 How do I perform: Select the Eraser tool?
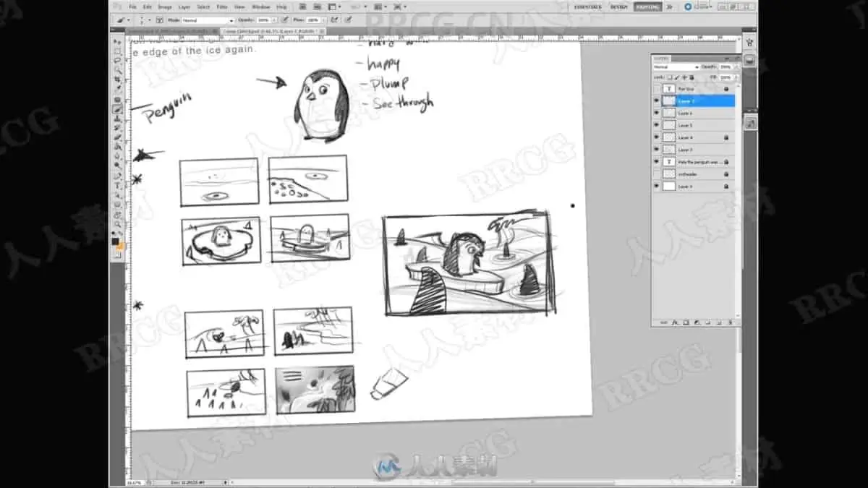pyautogui.click(x=116, y=137)
